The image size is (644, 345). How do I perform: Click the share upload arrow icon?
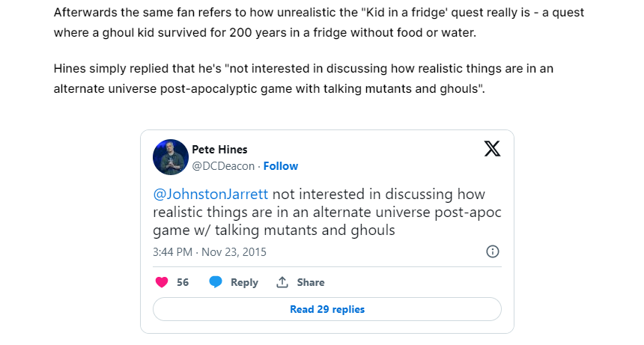[x=282, y=282]
